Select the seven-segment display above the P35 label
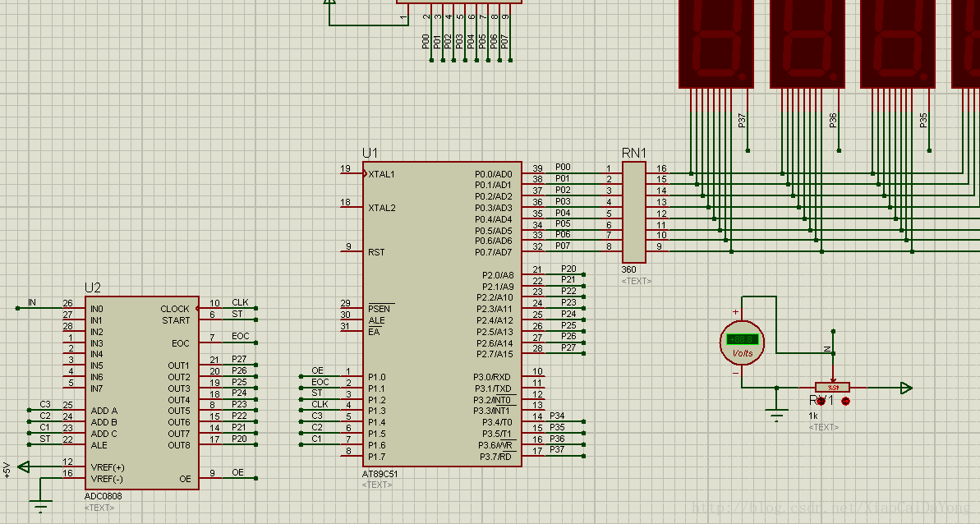Image resolution: width=980 pixels, height=524 pixels. click(898, 44)
